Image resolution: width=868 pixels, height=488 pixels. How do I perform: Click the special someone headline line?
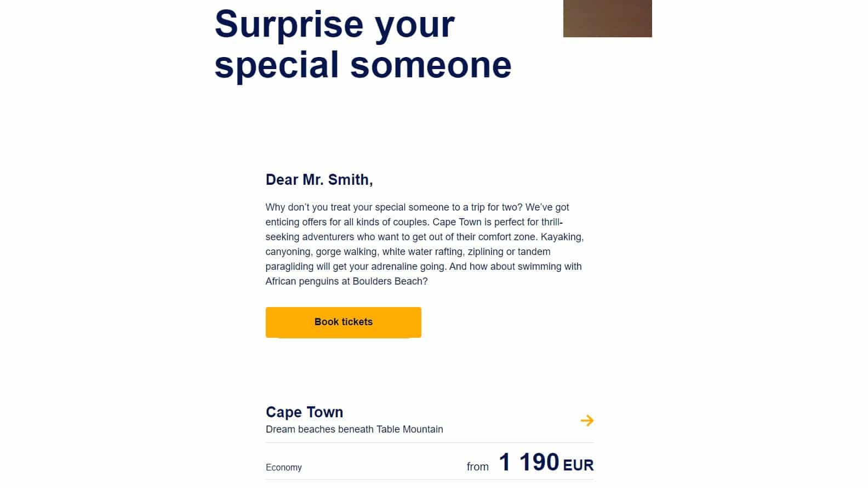pos(362,65)
